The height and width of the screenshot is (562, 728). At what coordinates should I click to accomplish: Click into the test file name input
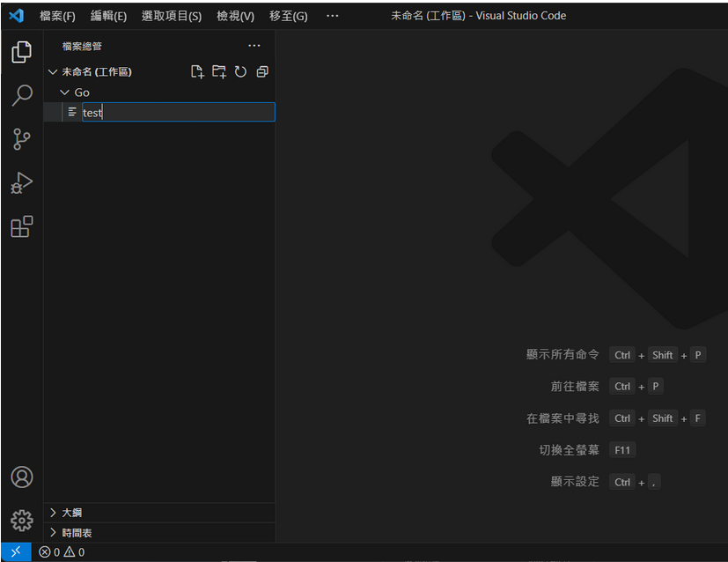click(179, 112)
